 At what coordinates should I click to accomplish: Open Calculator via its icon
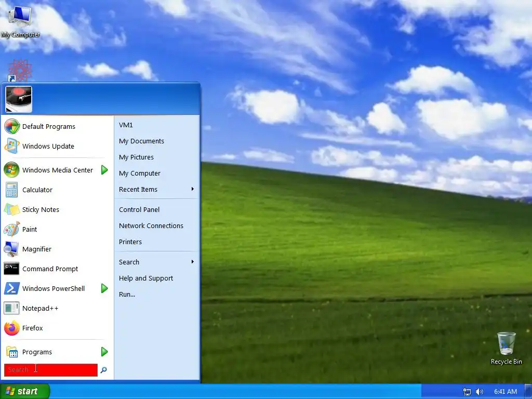(x=12, y=190)
